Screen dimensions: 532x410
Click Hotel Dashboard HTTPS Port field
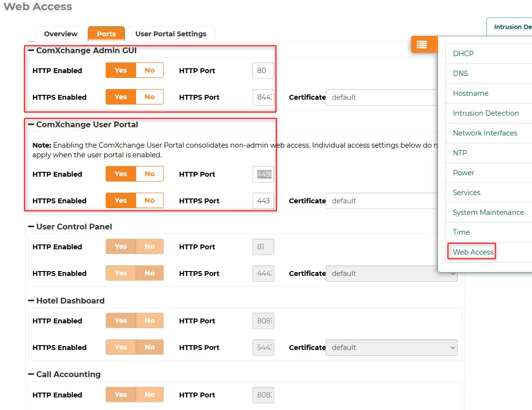[x=263, y=348]
